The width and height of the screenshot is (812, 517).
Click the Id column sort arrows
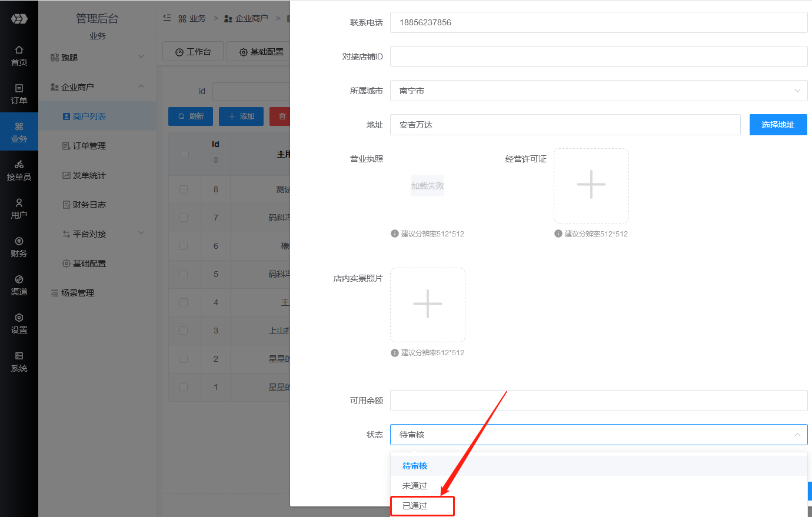point(216,160)
